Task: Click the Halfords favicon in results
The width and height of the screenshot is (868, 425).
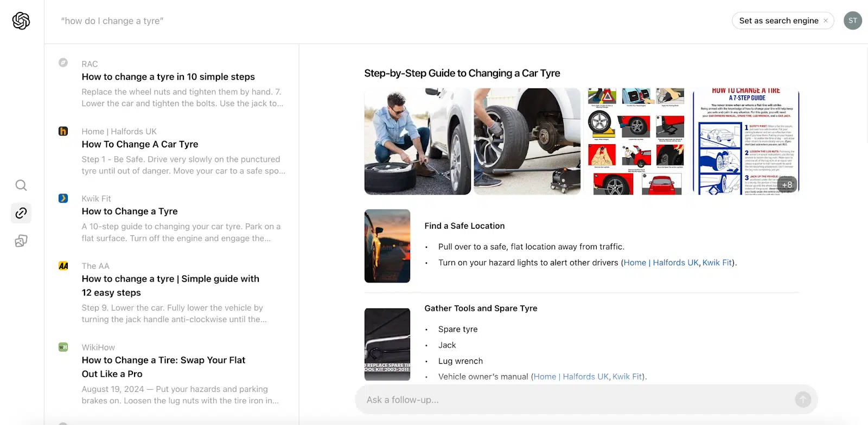Action: click(63, 131)
